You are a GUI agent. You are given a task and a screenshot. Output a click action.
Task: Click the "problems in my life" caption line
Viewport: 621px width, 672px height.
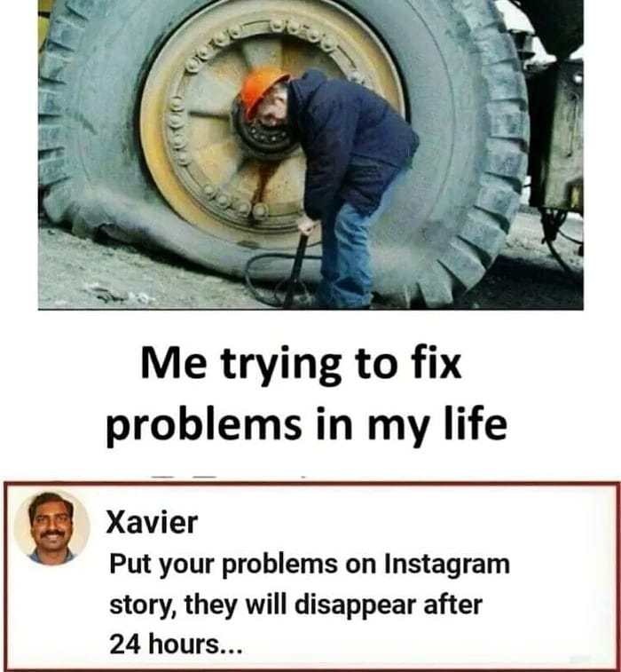click(307, 424)
